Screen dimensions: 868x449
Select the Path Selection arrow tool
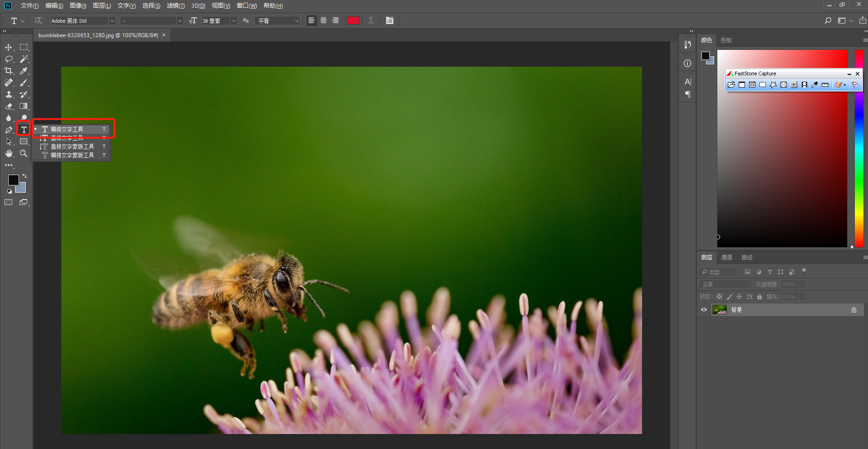tap(9, 142)
